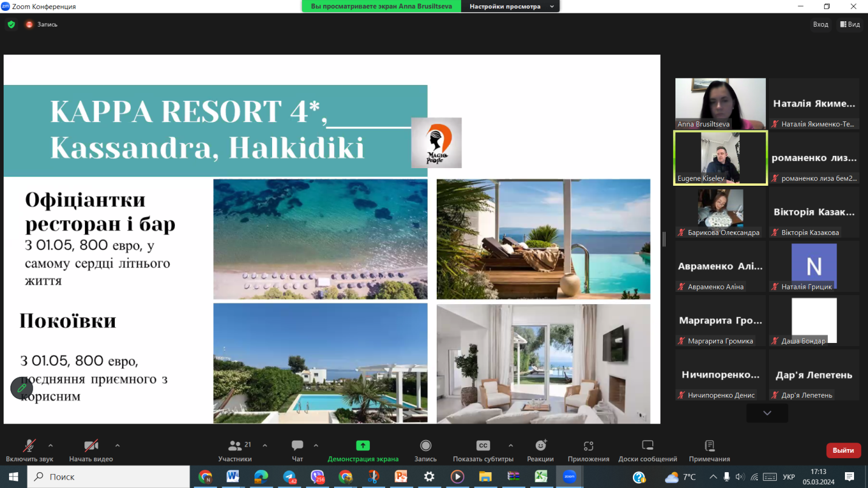The height and width of the screenshot is (488, 868).
Task: Expand video options arrow beside Начать видео
Action: point(117,446)
